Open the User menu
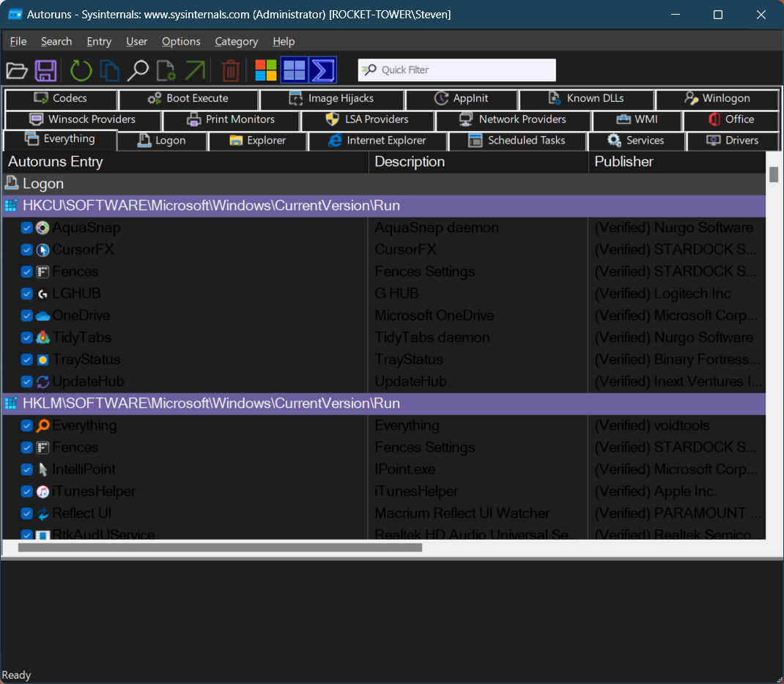784x684 pixels. (136, 42)
